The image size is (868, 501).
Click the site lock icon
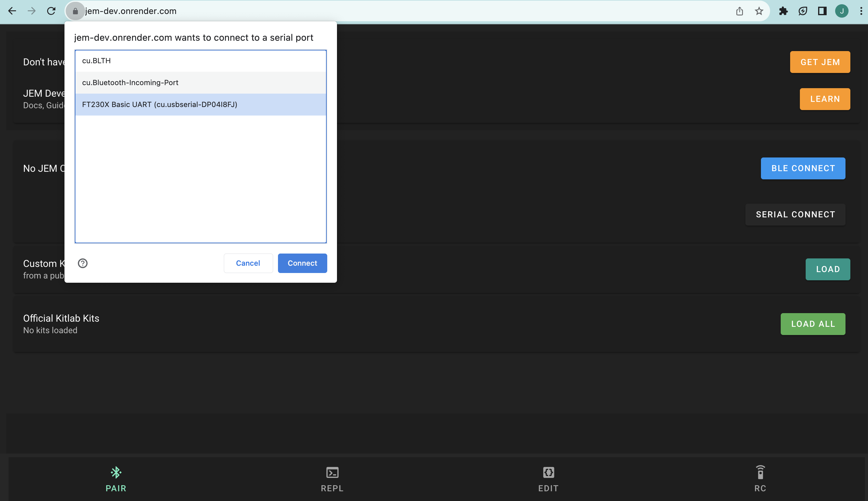click(75, 11)
